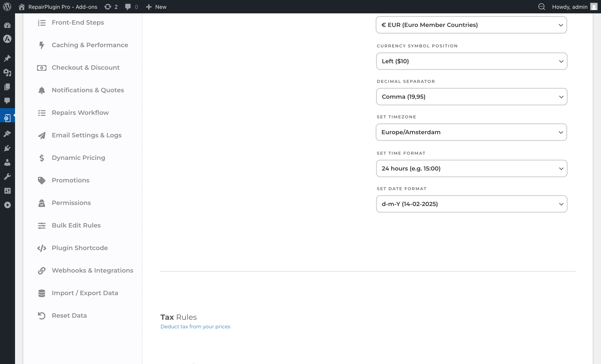Open the Europe/Amsterdam timezone dropdown

pyautogui.click(x=471, y=132)
